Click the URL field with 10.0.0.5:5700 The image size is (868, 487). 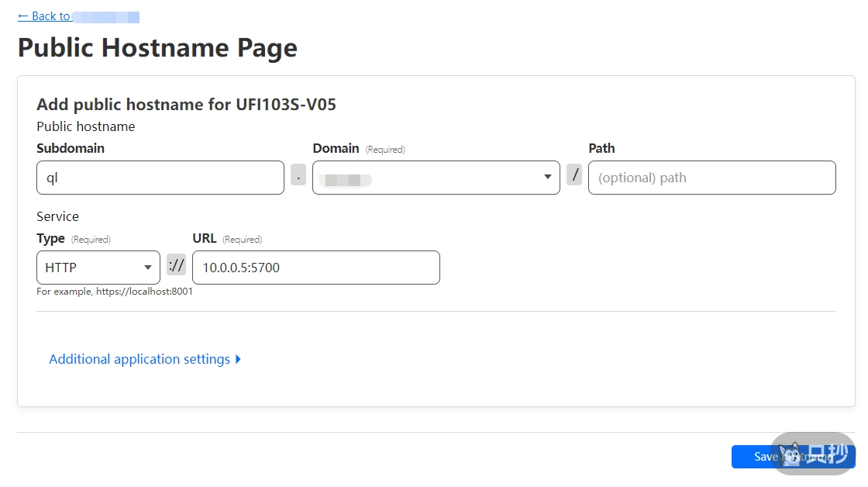(315, 268)
